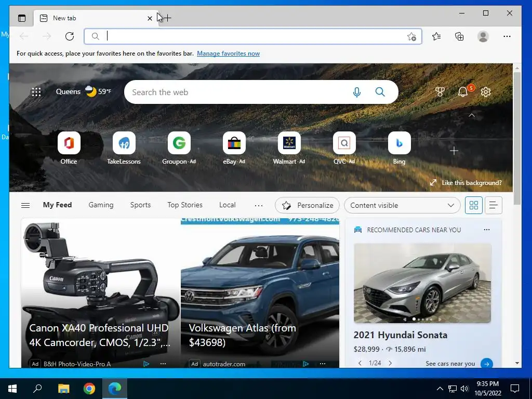532x399 pixels.
Task: Click scrollbar down arrow
Action: click(x=517, y=363)
